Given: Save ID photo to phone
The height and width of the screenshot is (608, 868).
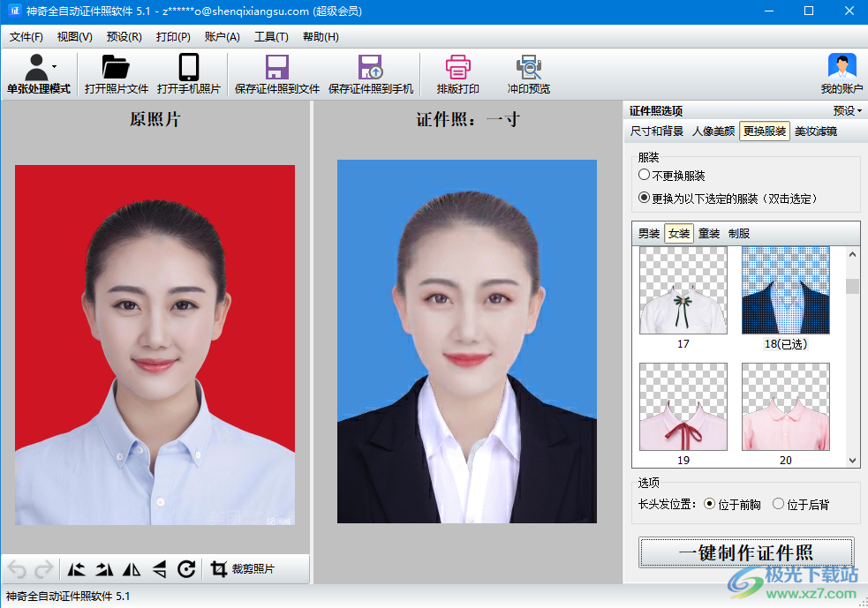Looking at the screenshot, I should coord(370,69).
